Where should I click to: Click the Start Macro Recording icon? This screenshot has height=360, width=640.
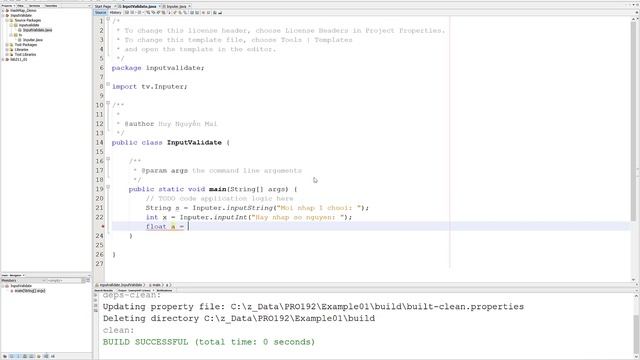coord(203,13)
